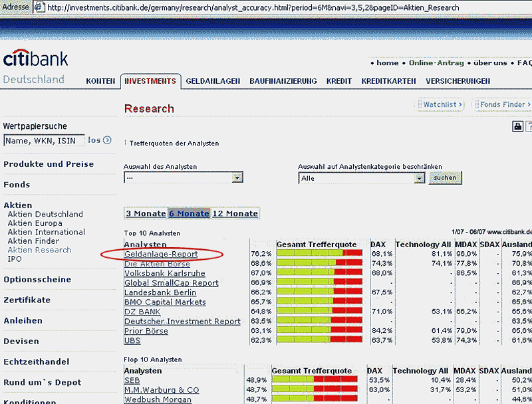Screen dimensions: 532x404
Task: Click the printer icon below Fonds Finder
Action: tap(517, 126)
